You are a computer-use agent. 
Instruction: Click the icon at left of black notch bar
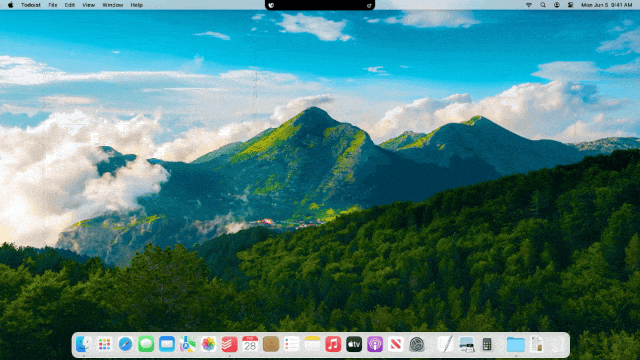click(x=271, y=5)
